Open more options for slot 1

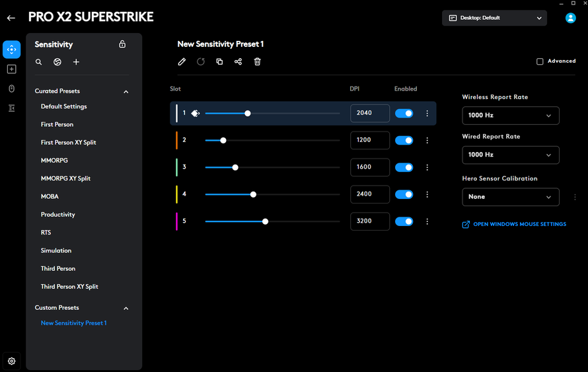click(427, 113)
